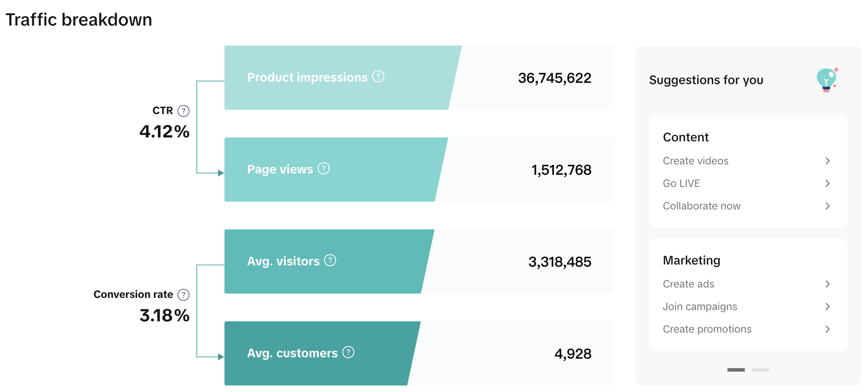Click the Join campaigns chevron

[x=827, y=307]
